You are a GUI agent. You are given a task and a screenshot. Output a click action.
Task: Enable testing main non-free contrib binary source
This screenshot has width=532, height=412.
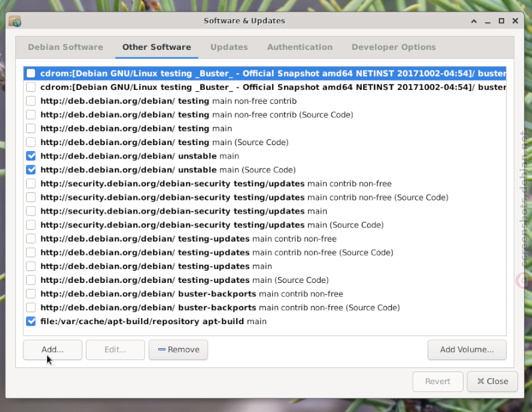pyautogui.click(x=31, y=101)
